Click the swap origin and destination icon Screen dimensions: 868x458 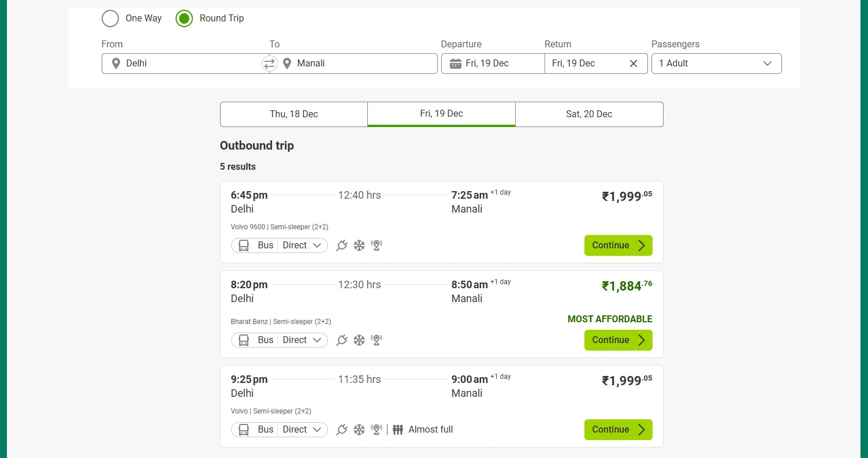pyautogui.click(x=270, y=64)
